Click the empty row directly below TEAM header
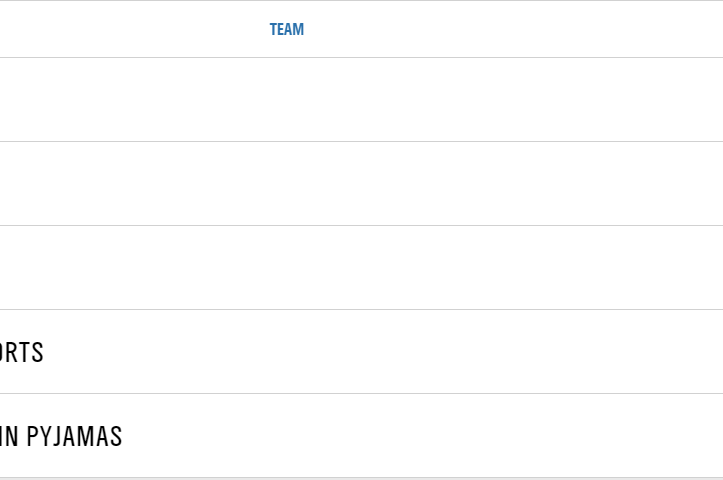Screen dimensions: 723x480 click(361, 99)
